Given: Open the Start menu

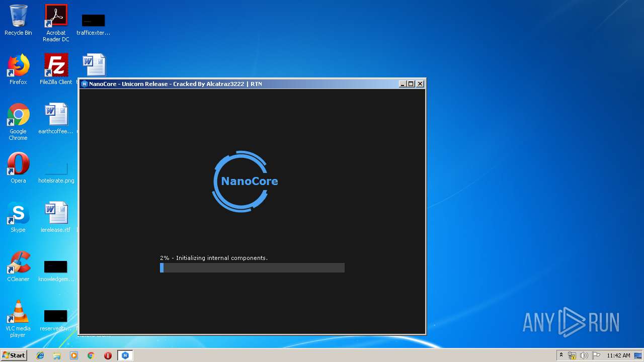Looking at the screenshot, I should 14,355.
